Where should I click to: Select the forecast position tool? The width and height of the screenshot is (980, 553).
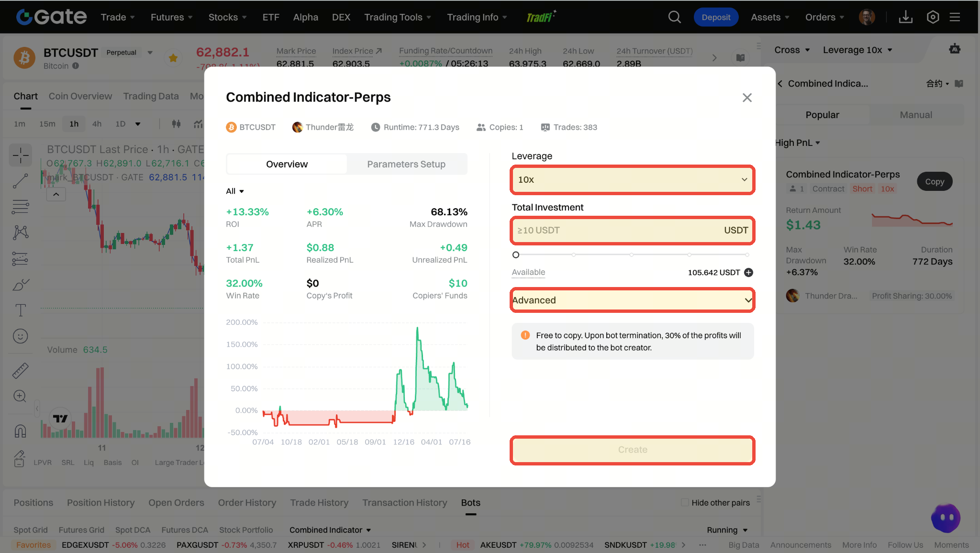click(x=20, y=258)
